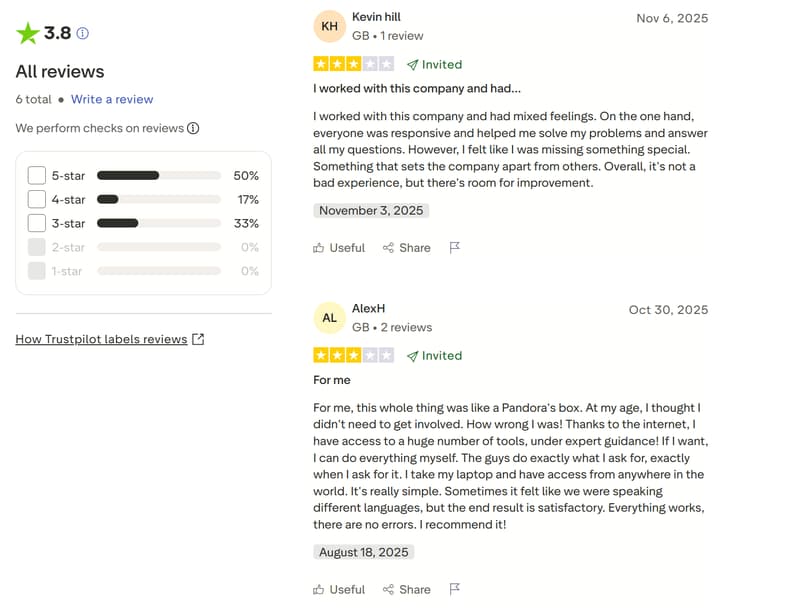Click the 5-star rating percentage bar

point(159,175)
